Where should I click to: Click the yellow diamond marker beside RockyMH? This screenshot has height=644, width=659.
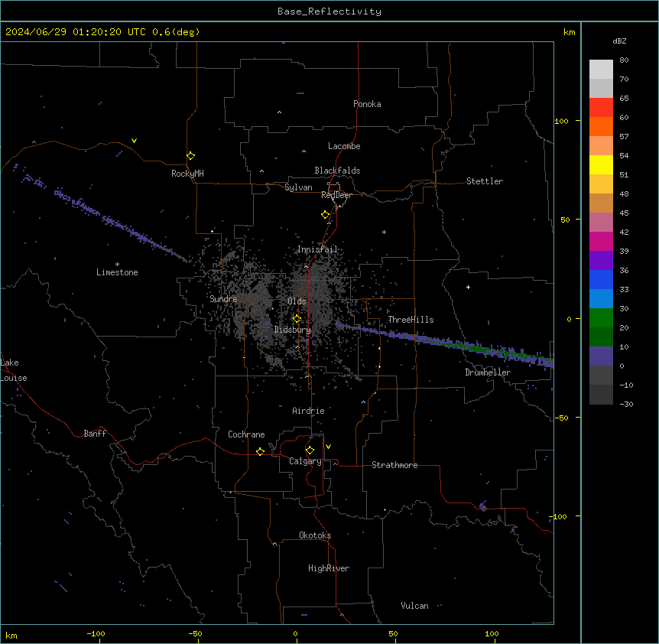(191, 156)
